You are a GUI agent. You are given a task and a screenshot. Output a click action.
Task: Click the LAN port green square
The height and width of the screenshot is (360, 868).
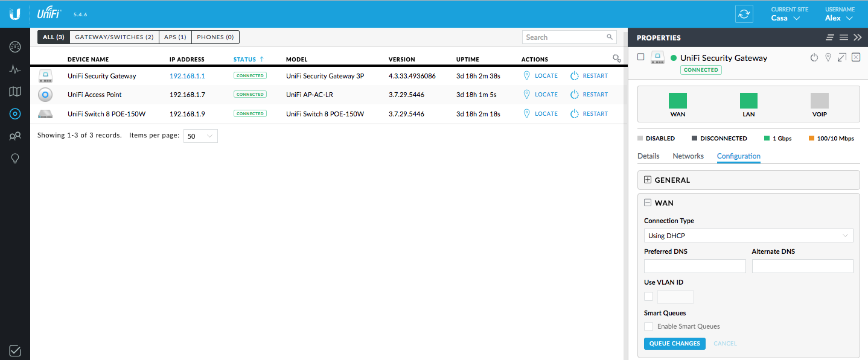click(748, 101)
